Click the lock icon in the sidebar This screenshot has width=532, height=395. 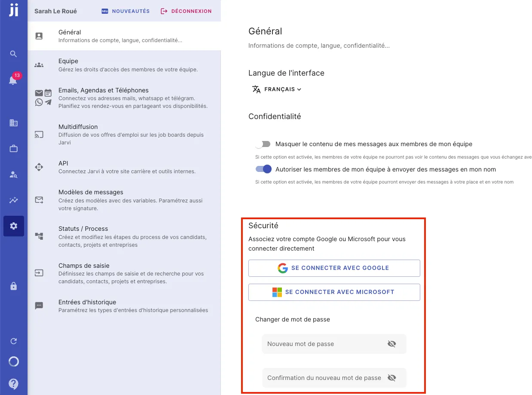[x=13, y=286]
